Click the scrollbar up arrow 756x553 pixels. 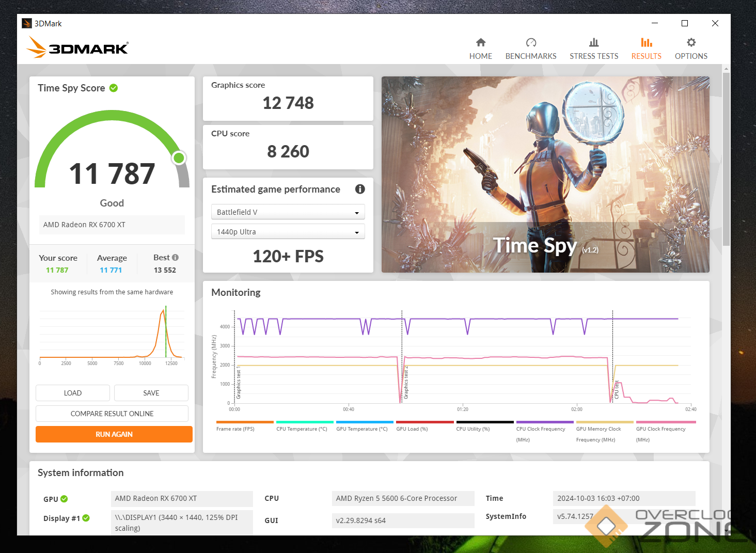pos(726,68)
